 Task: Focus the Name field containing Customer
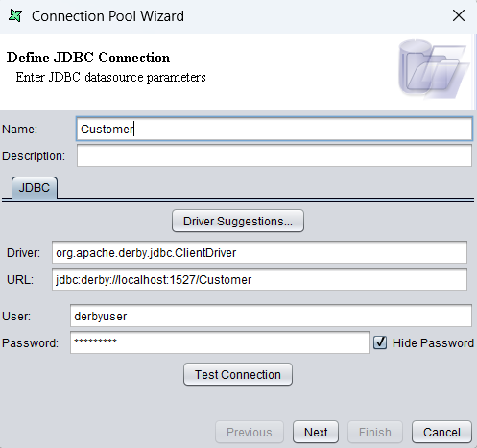click(x=274, y=129)
